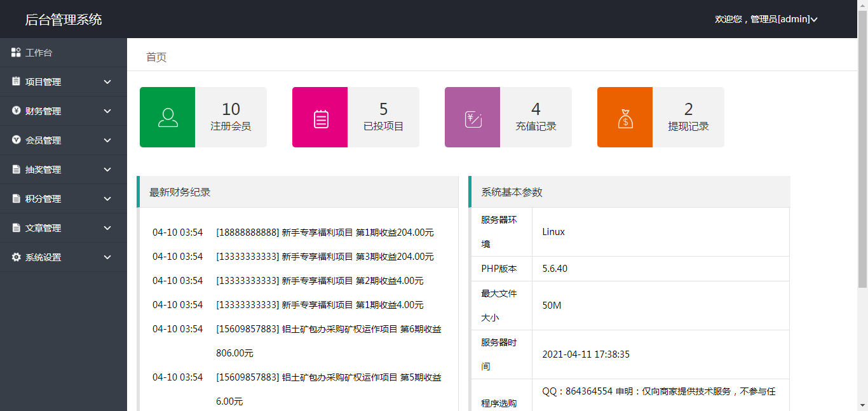The height and width of the screenshot is (411, 868).
Task: Open the 文章管理 sidebar menu
Action: 43,228
